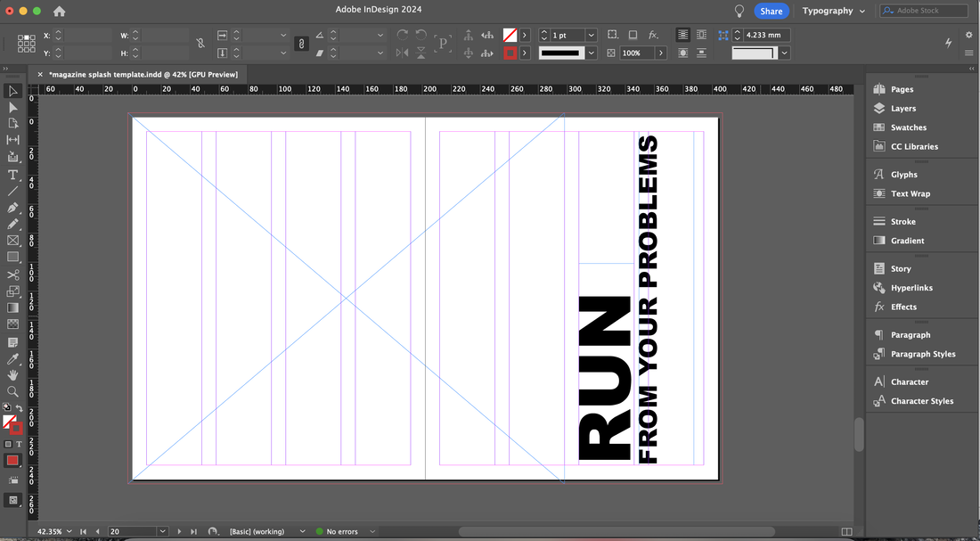Expand the fill color options arrow
Screen dimensions: 980x541
(525, 36)
